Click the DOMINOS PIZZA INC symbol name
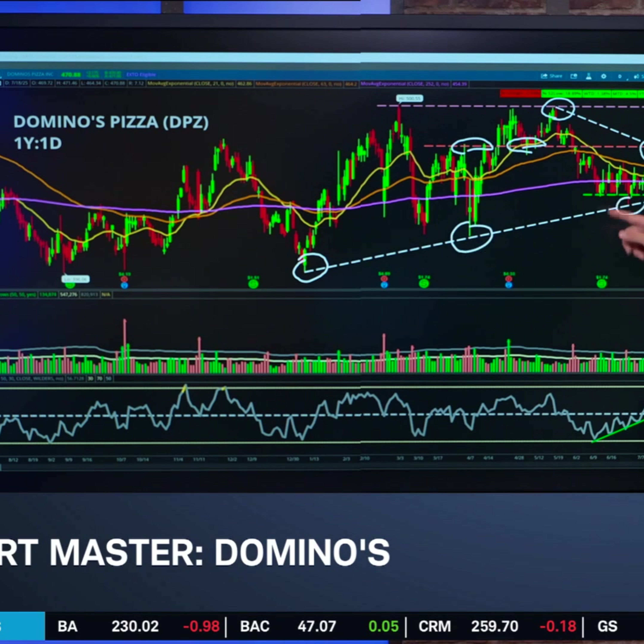This screenshot has width=644, height=644. 30,74
